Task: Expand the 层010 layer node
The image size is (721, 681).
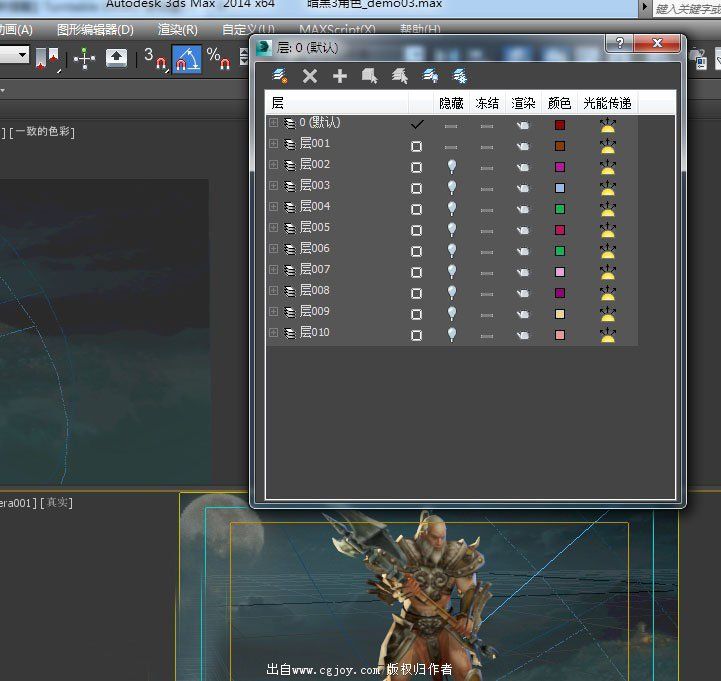Action: pyautogui.click(x=273, y=333)
